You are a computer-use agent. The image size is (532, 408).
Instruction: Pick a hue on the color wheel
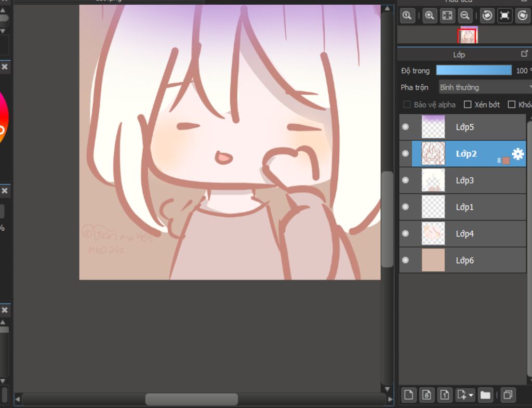click(4, 117)
